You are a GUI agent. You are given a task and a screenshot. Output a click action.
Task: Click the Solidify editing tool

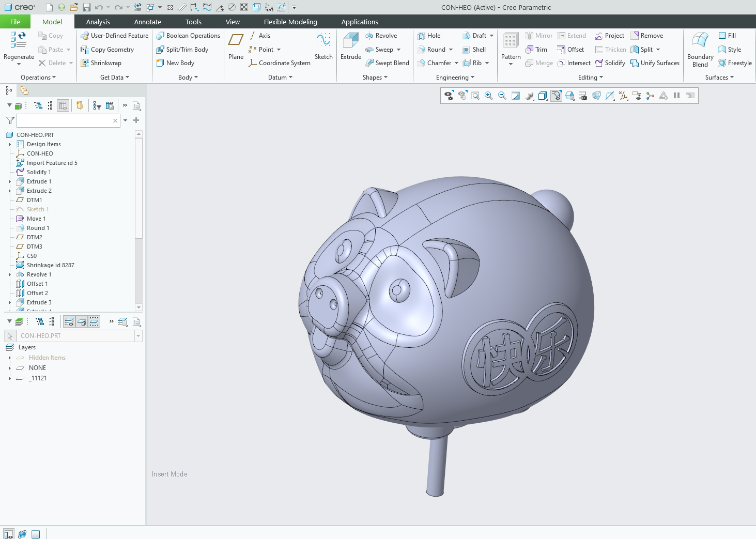(610, 63)
